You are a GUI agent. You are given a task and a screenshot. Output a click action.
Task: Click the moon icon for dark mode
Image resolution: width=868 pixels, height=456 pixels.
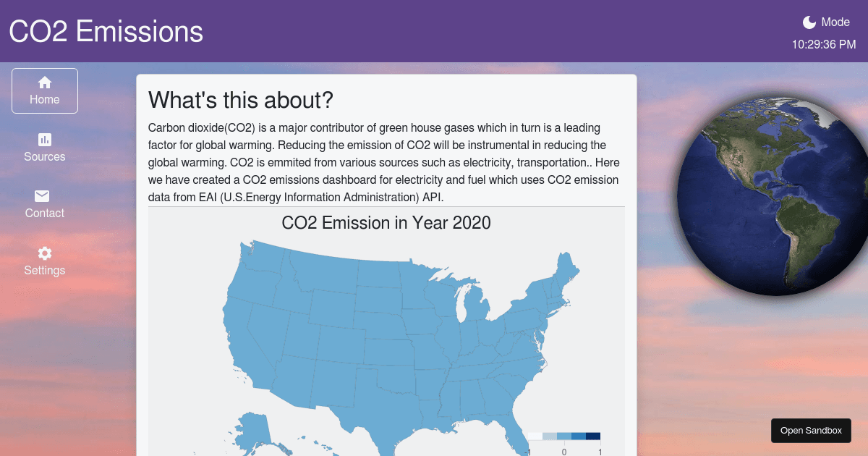(x=809, y=22)
